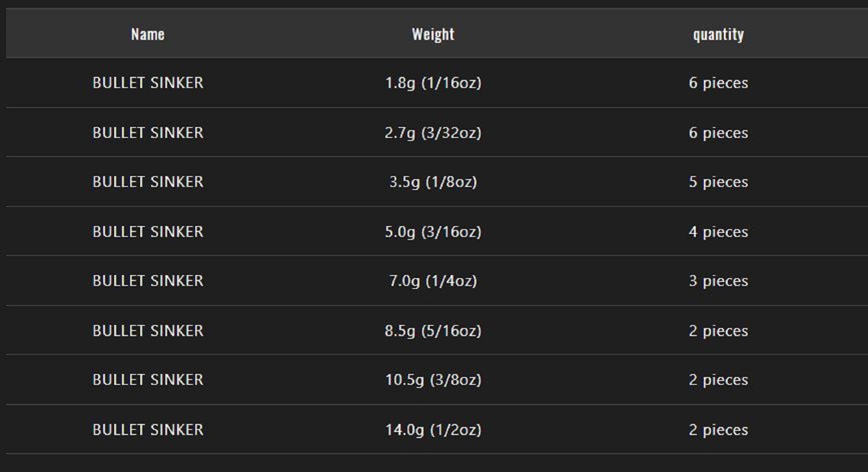Viewport: 868px width, 472px height.
Task: Select the 1.8g (1/16oz) weight cell
Action: pyautogui.click(x=433, y=83)
